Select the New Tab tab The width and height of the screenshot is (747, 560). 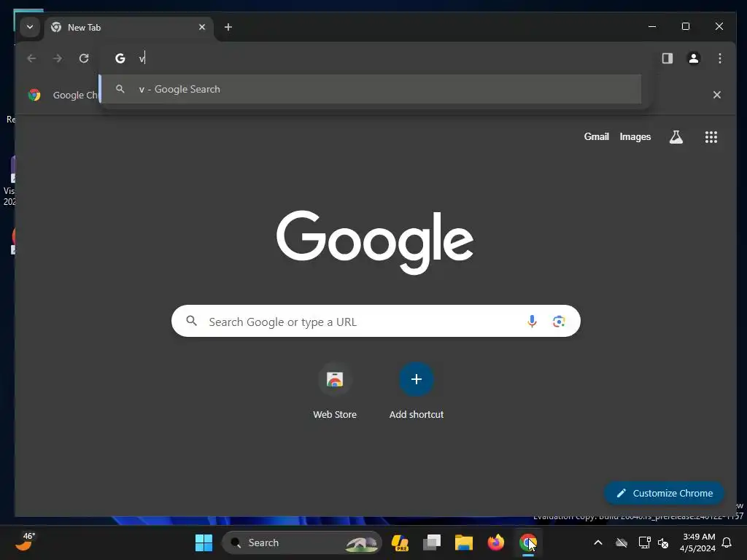coord(128,27)
